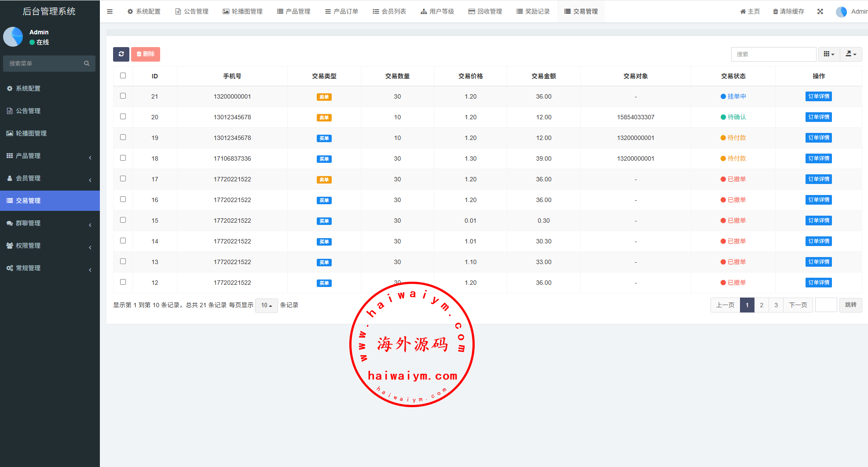Image resolution: width=868 pixels, height=467 pixels.
Task: Click the Admin avatar in top bar
Action: 841,12
